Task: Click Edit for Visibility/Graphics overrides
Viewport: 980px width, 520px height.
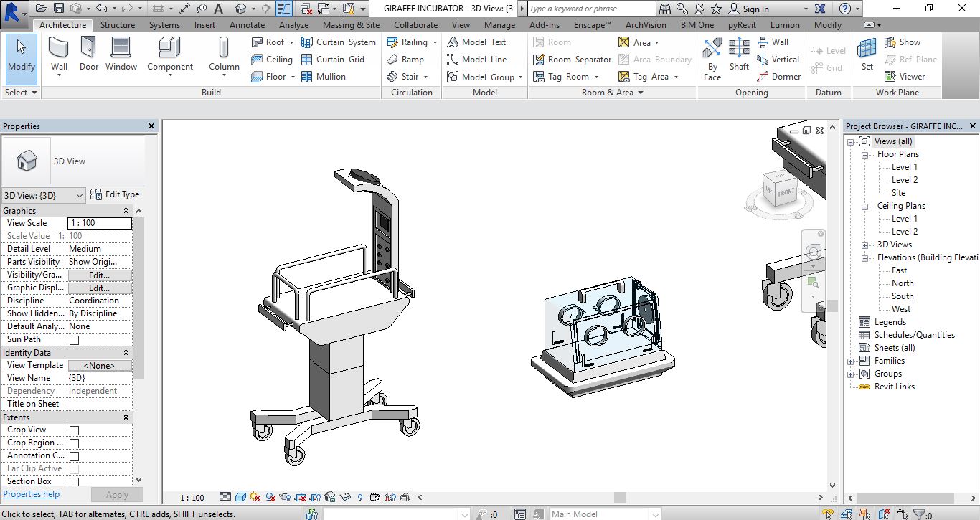Action: [99, 275]
